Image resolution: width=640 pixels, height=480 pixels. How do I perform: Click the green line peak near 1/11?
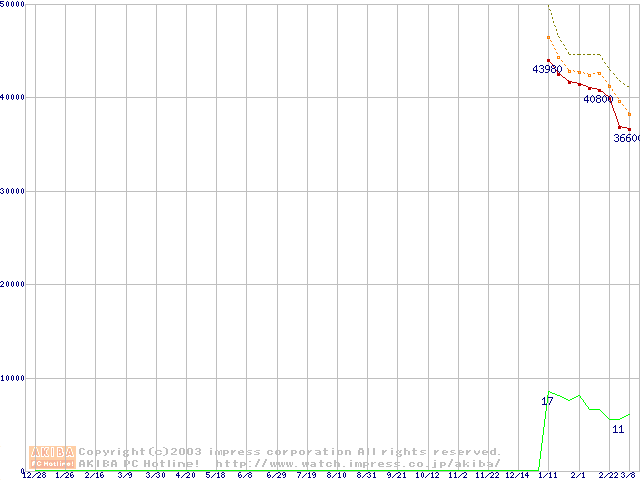click(549, 392)
